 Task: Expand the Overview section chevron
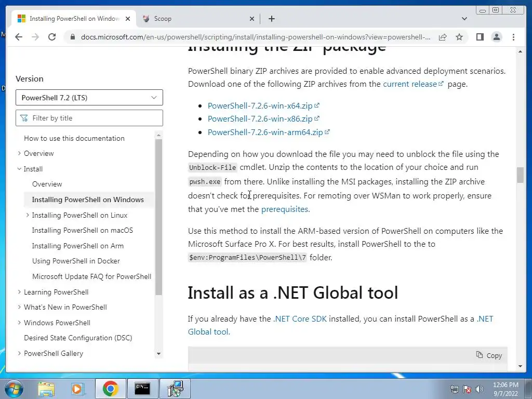point(19,153)
